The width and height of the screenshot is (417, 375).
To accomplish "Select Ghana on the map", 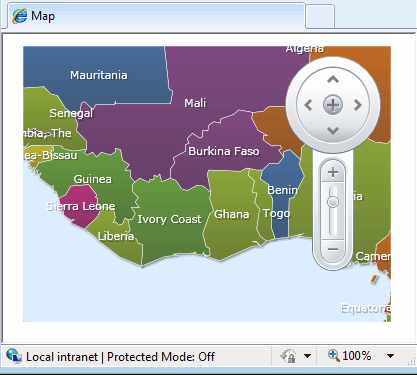I will point(231,214).
